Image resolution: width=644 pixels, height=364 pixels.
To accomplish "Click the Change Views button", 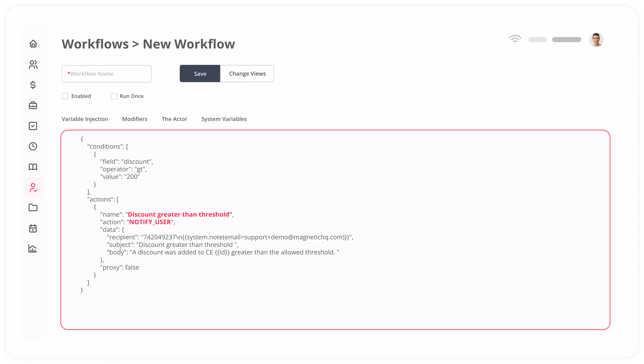I will 247,74.
